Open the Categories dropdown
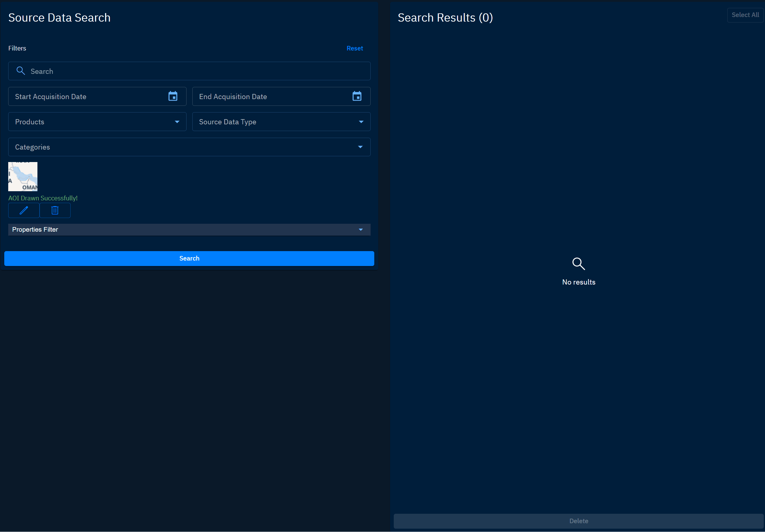This screenshot has height=532, width=765. coord(189,147)
